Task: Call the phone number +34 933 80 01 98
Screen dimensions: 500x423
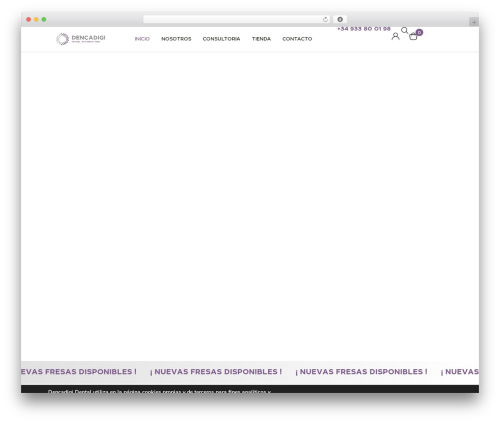Action: 364,29
